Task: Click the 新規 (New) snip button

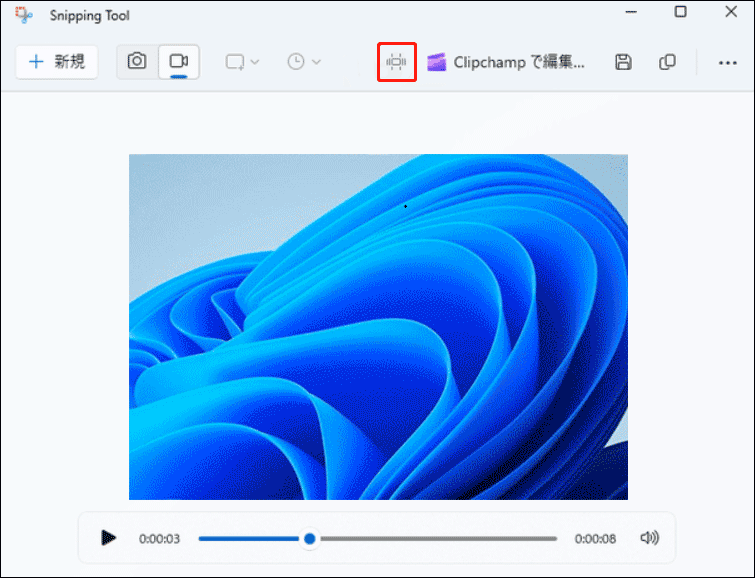Action: 57,62
